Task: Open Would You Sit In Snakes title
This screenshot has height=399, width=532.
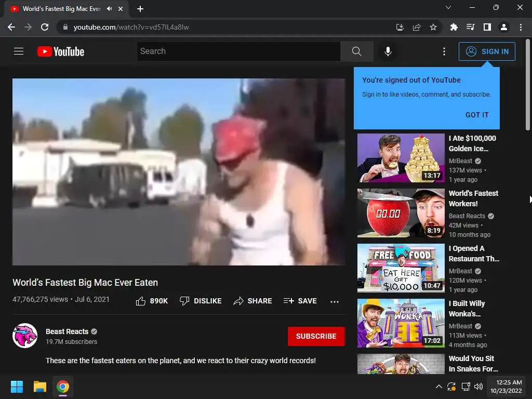Action: [x=473, y=363]
